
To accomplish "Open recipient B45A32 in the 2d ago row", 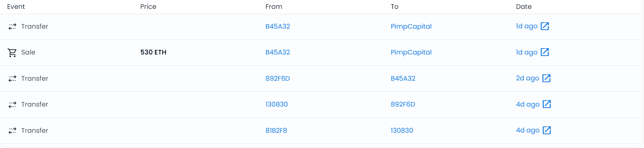I will (x=403, y=79).
